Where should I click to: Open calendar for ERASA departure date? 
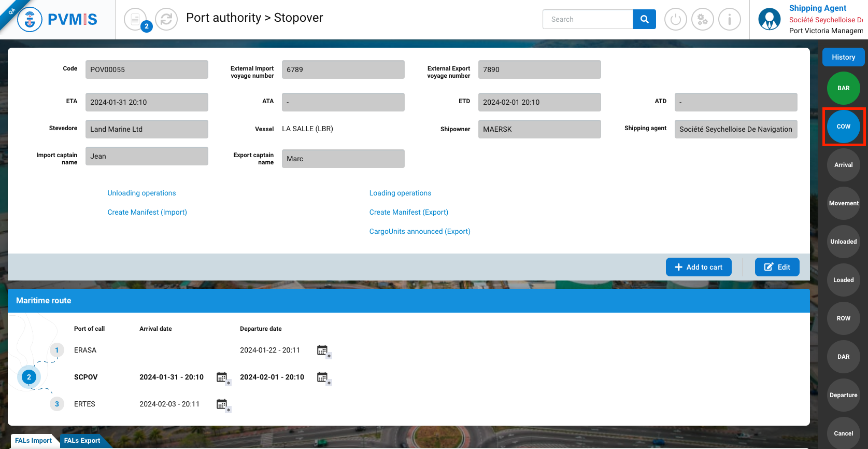pos(323,351)
